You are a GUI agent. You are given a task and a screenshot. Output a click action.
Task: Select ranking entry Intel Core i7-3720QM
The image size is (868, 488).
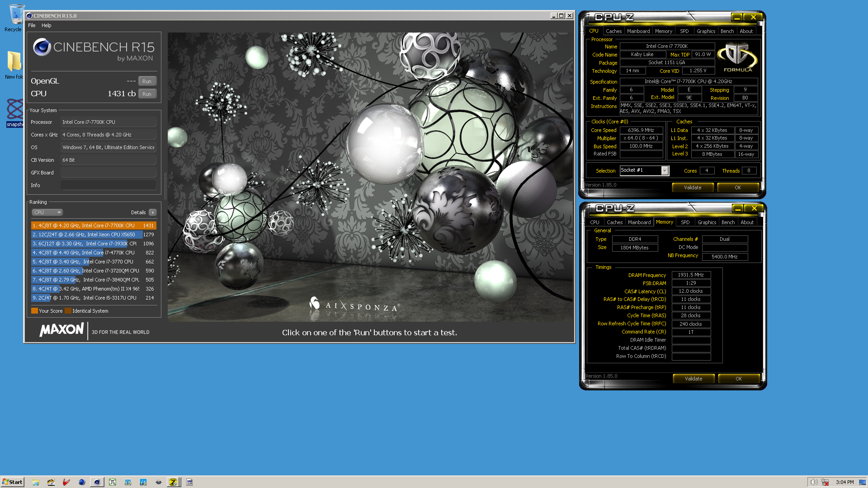(94, 271)
